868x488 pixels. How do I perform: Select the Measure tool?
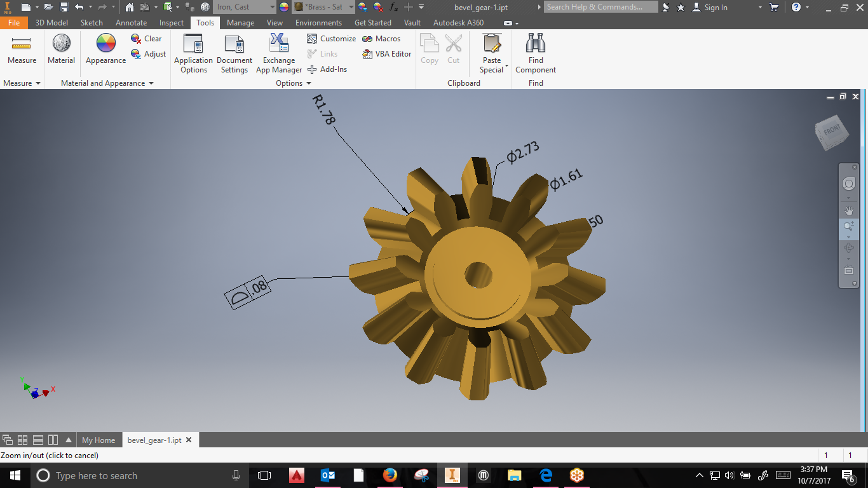click(x=22, y=50)
